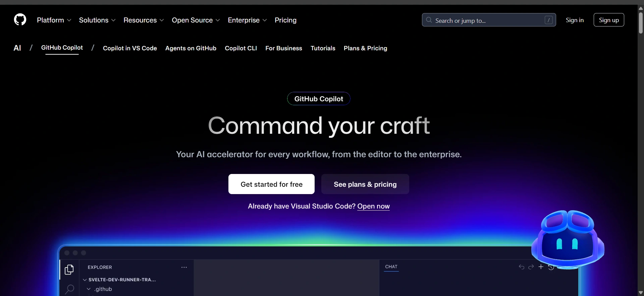Click the page scrollbar up arrow
644x296 pixels.
point(641,8)
